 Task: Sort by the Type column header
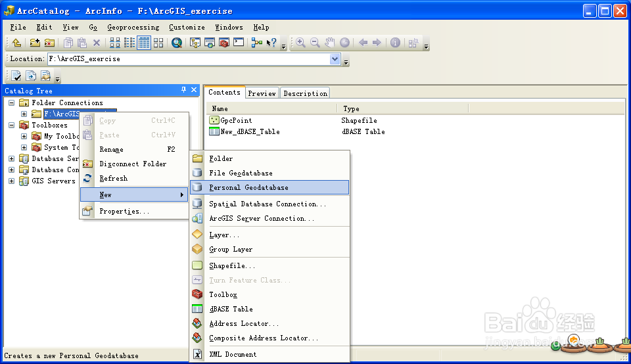403,108
